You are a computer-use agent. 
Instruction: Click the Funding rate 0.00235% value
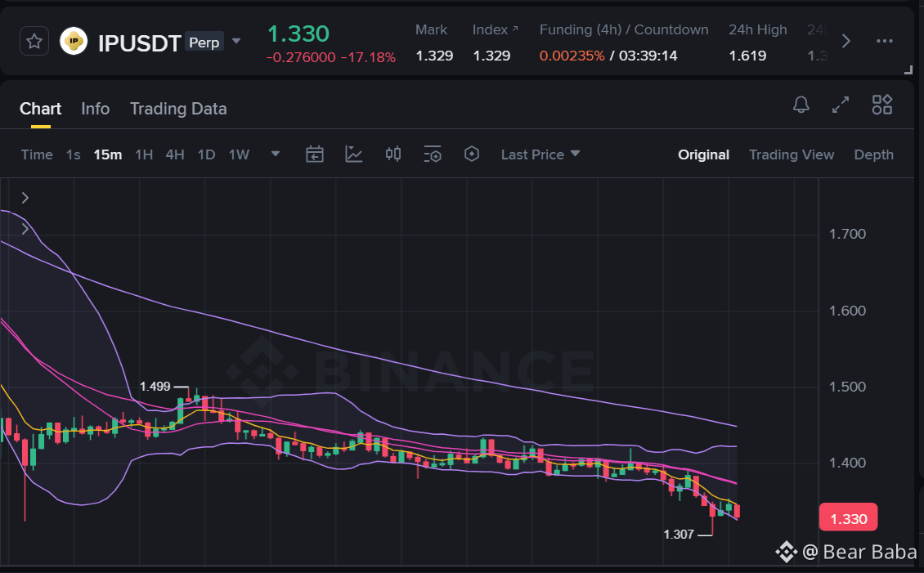point(572,56)
